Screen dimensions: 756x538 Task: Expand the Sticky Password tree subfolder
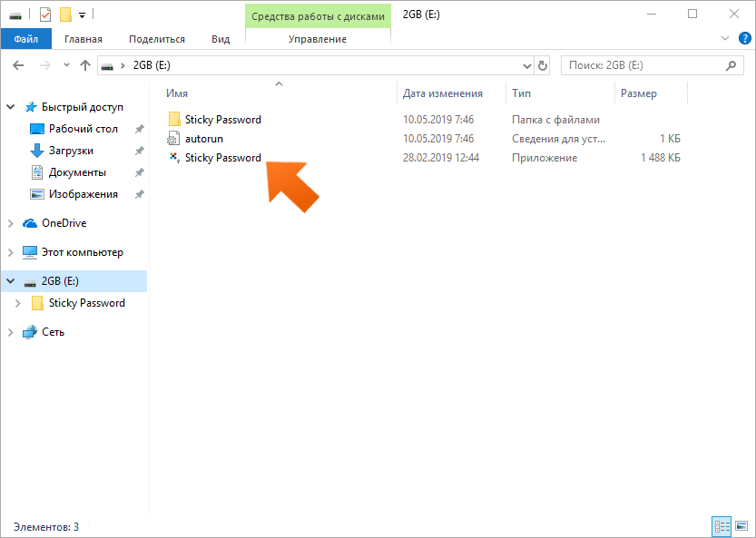point(18,303)
